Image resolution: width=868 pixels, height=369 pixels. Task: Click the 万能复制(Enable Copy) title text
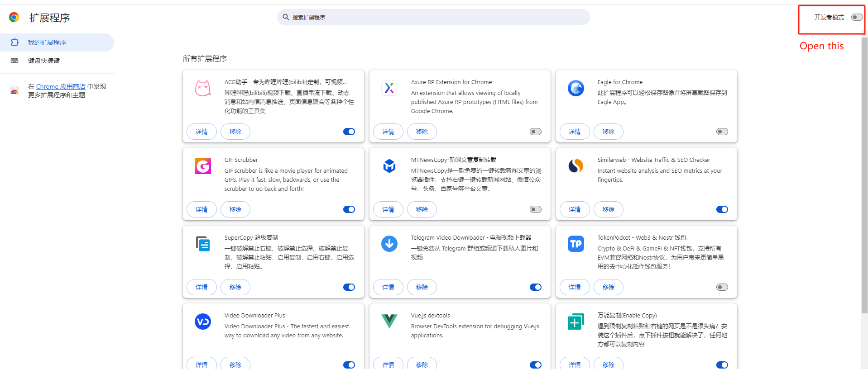(x=627, y=315)
